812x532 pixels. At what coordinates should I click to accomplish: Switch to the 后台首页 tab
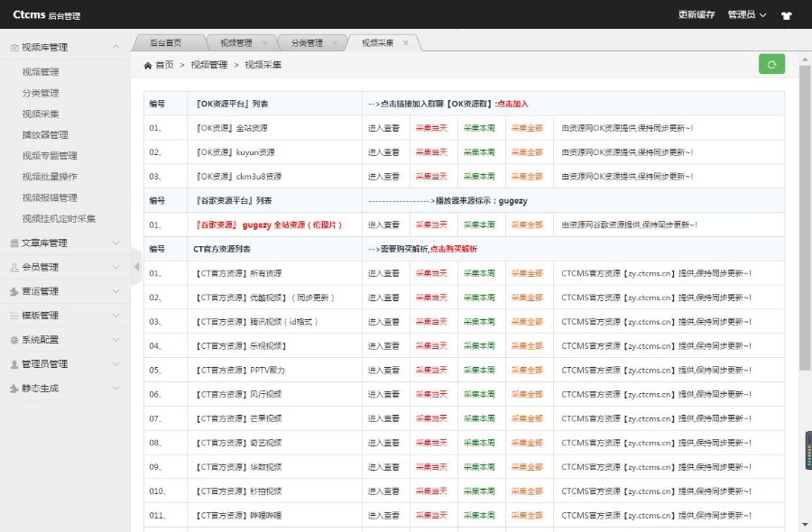coord(166,43)
